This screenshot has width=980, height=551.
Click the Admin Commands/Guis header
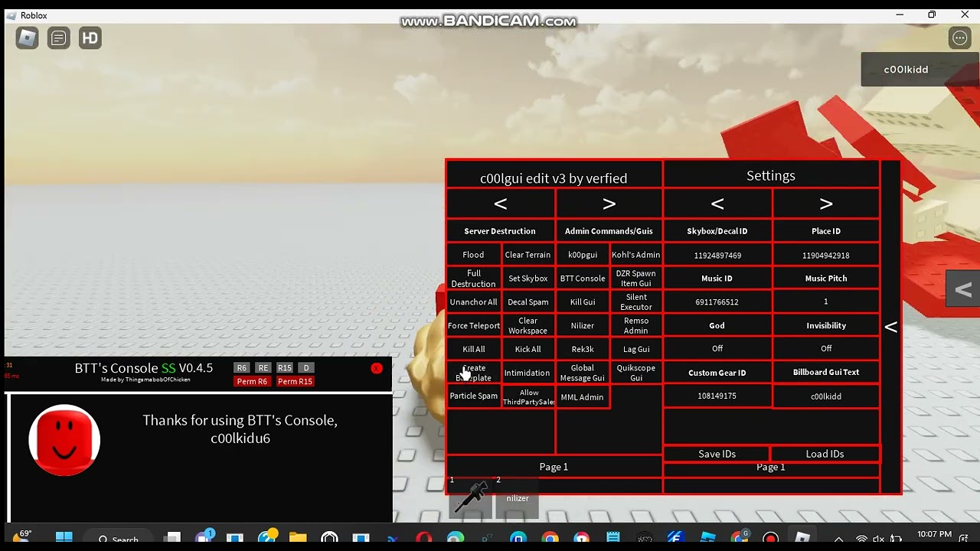(x=609, y=231)
